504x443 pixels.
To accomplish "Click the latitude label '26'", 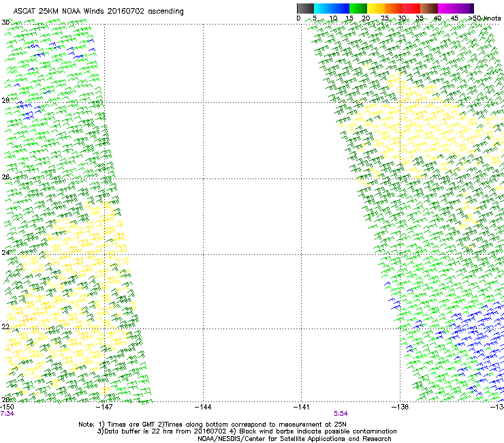I will pyautogui.click(x=5, y=177).
